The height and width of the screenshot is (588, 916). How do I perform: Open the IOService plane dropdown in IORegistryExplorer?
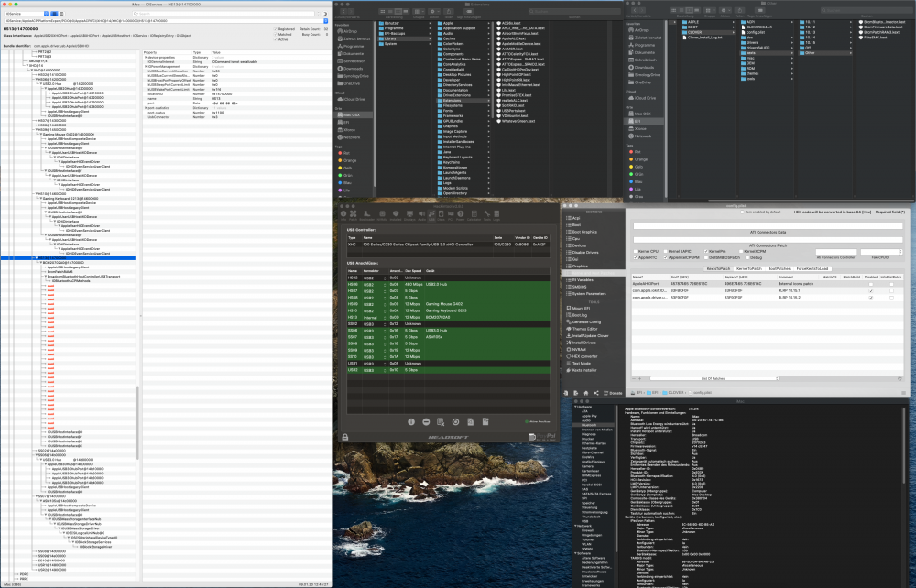click(26, 14)
